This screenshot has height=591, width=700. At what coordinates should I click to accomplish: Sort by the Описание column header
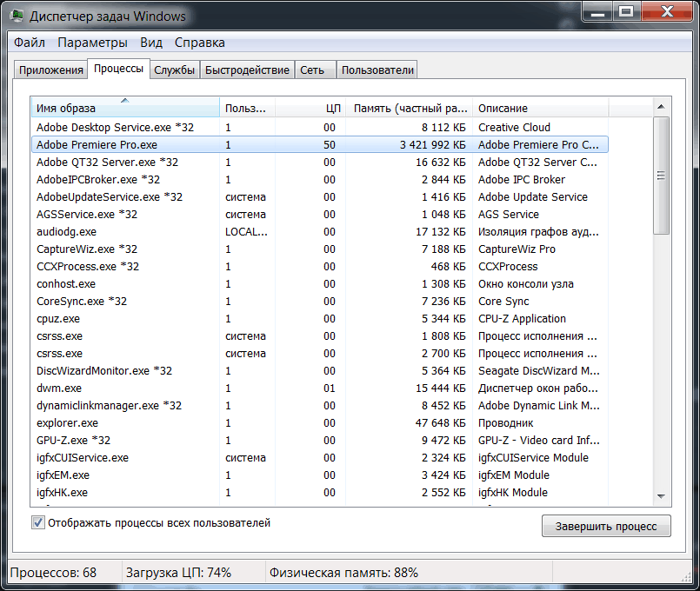click(x=540, y=108)
